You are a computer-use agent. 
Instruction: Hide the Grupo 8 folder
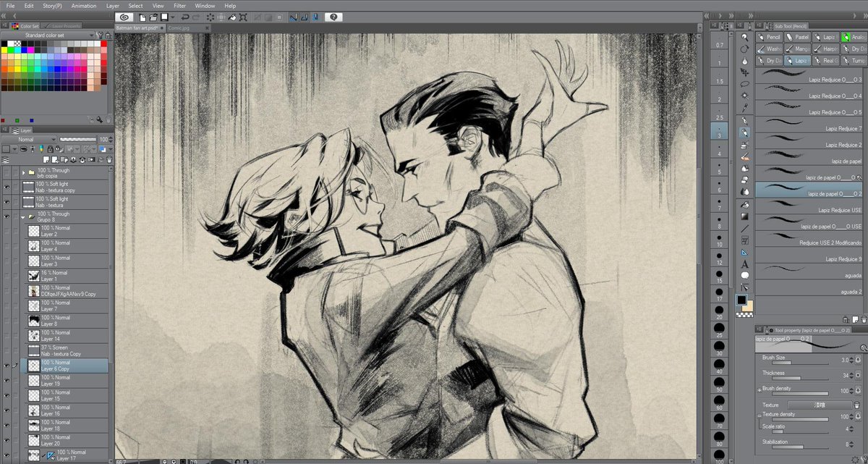tap(7, 216)
